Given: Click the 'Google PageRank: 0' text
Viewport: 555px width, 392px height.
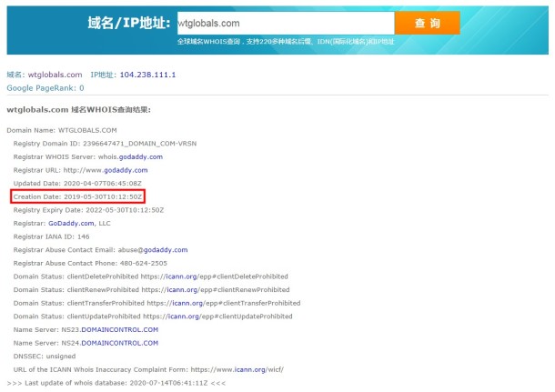Looking at the screenshot, I should point(45,88).
